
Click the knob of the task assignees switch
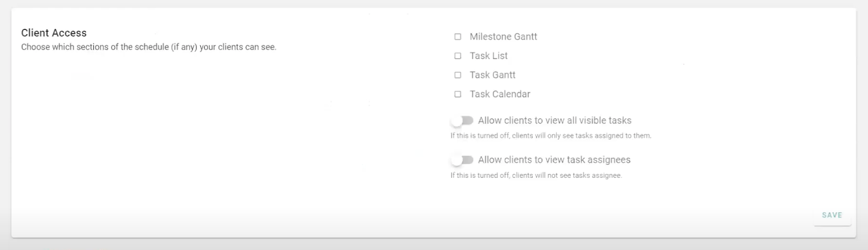pos(457,160)
